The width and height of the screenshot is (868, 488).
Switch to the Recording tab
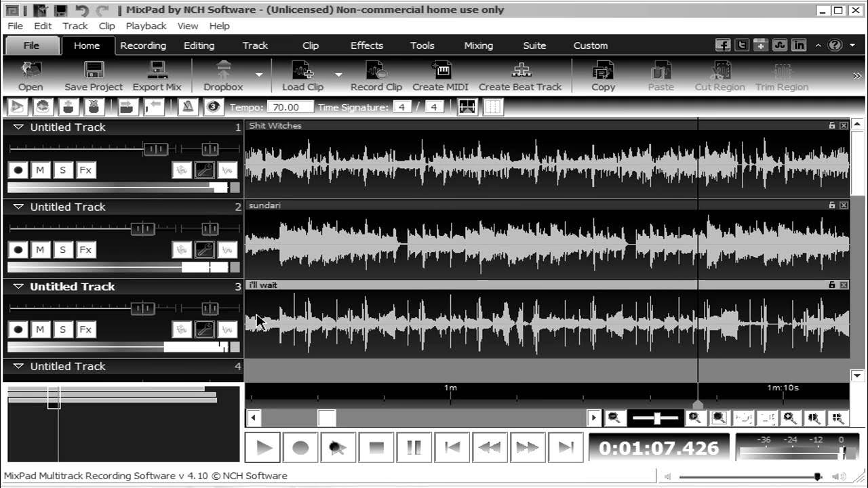143,45
